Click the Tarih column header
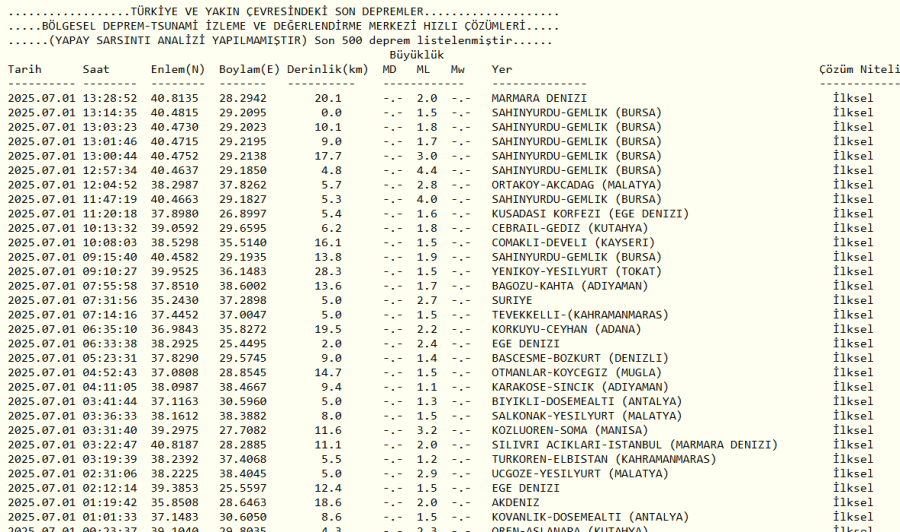Screen dimensions: 900x532 click(25, 69)
